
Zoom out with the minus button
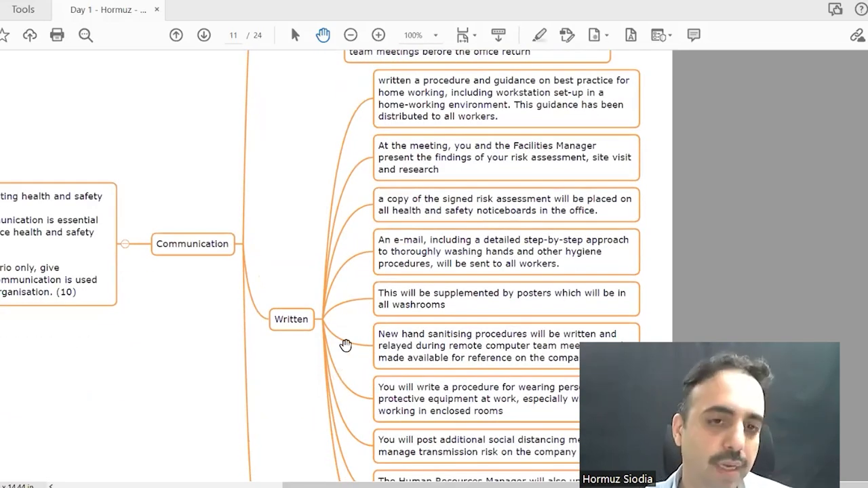pyautogui.click(x=351, y=35)
